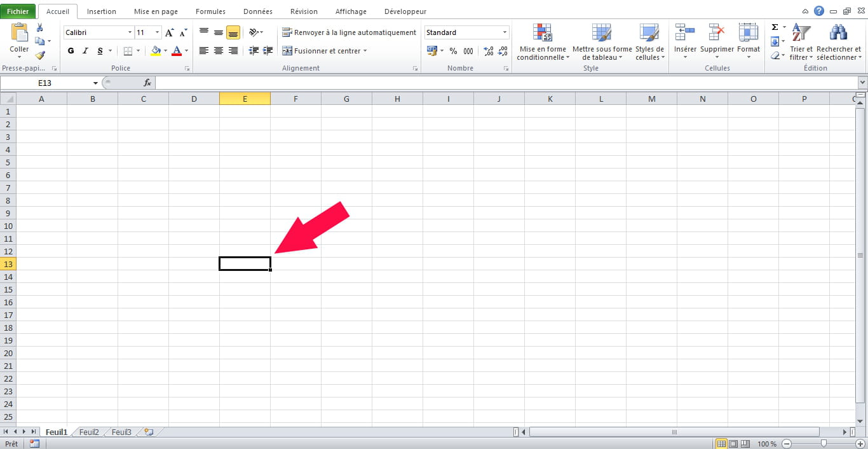Open Mettre sous forme de tableau
The width and height of the screenshot is (868, 449).
[x=602, y=42]
